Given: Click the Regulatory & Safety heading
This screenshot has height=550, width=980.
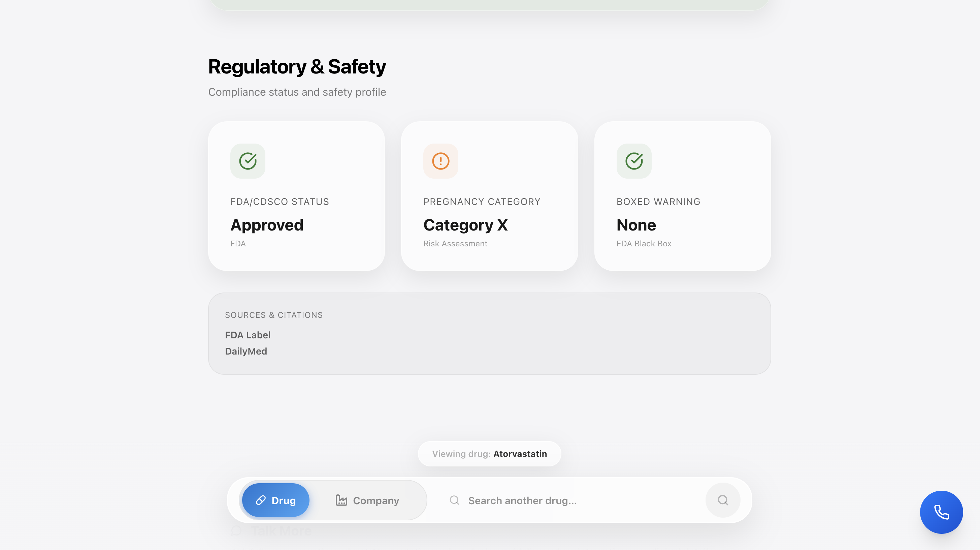Looking at the screenshot, I should pos(297,67).
